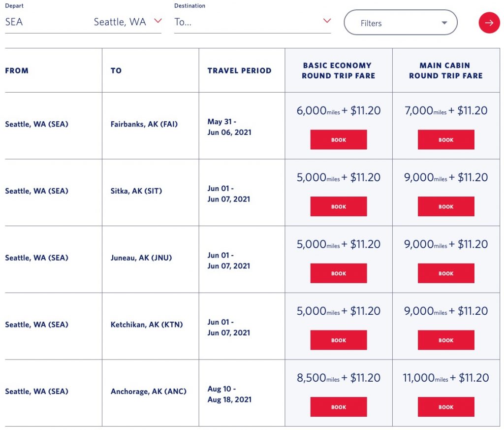
Task: Book Main Cabin fare to Juneau
Action: coord(446,273)
